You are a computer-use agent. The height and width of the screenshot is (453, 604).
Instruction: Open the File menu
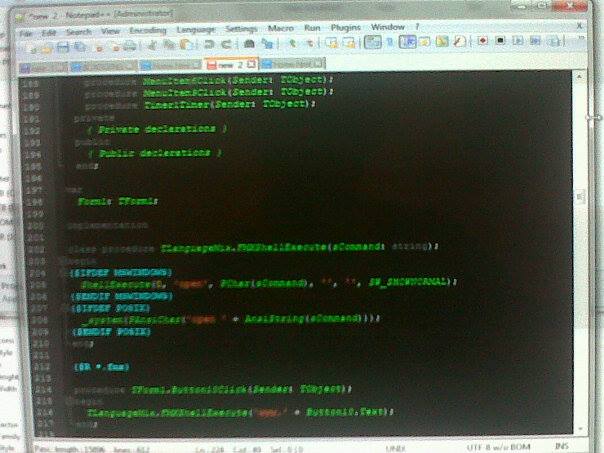[25, 34]
